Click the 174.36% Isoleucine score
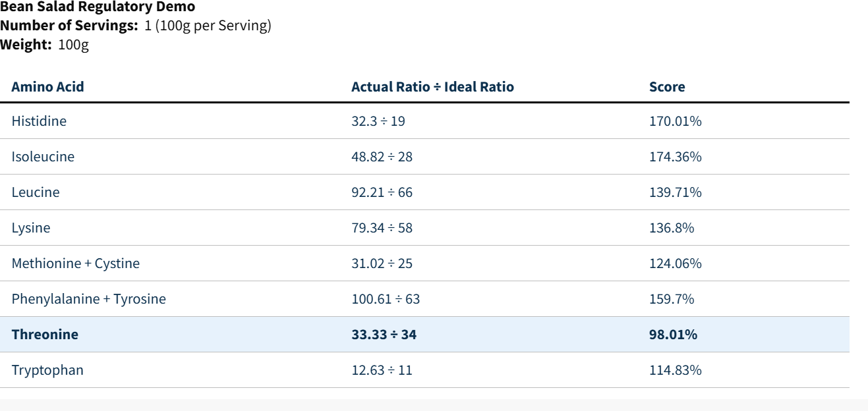The image size is (868, 411). coord(676,157)
